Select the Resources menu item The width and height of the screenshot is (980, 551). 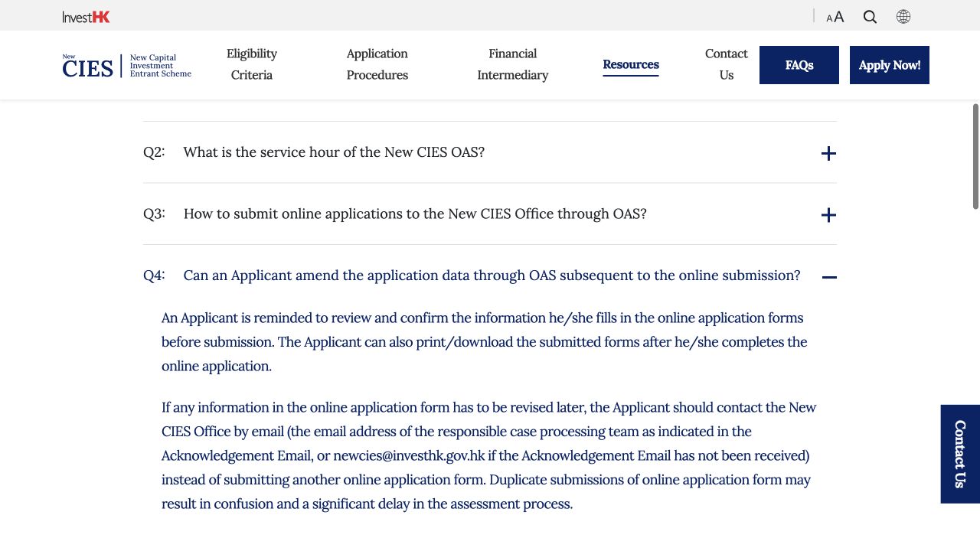631,65
